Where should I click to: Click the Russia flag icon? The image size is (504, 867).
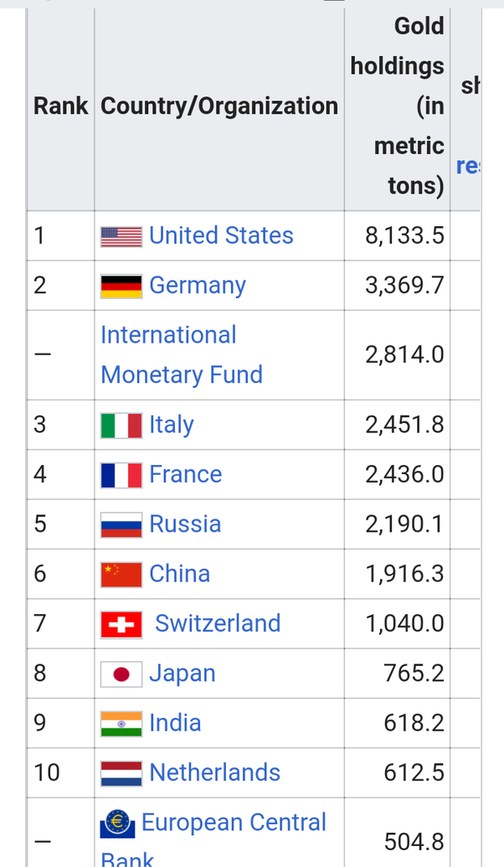pos(121,524)
